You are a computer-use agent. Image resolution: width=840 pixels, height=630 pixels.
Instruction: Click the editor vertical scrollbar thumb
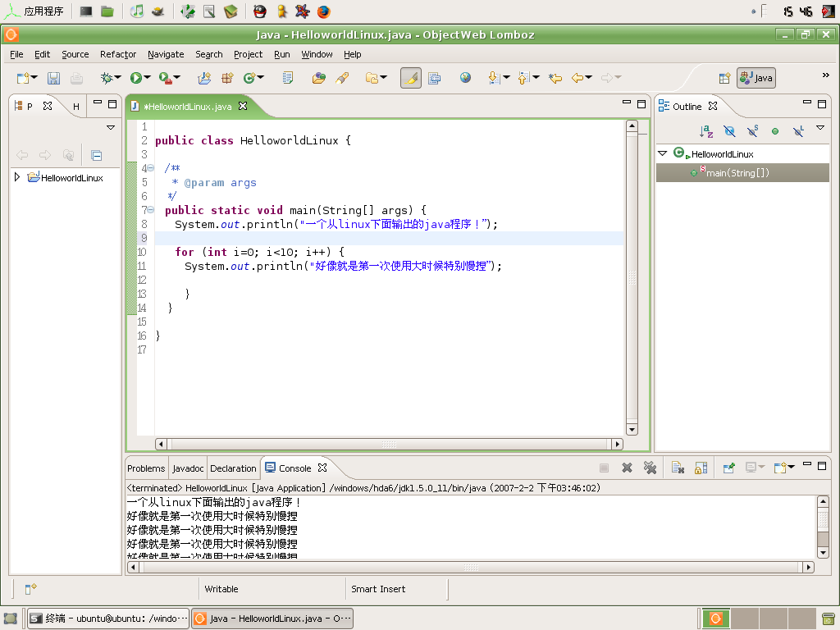point(632,276)
